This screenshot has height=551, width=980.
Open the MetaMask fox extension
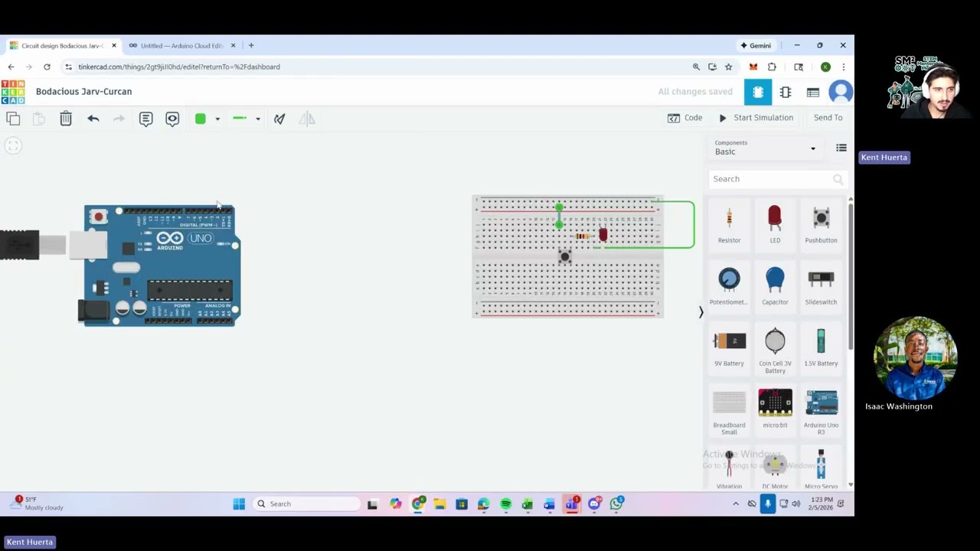(x=753, y=67)
